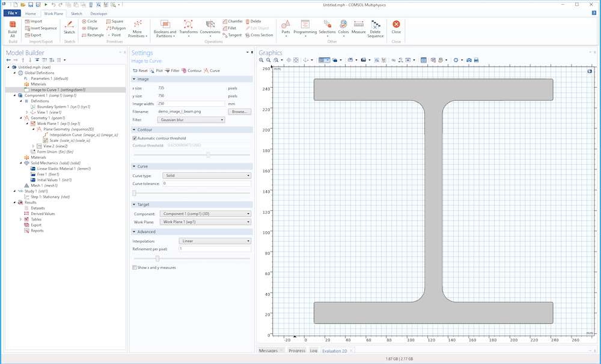Open the Component target dropdown
This screenshot has height=364, width=601.
pos(206,214)
